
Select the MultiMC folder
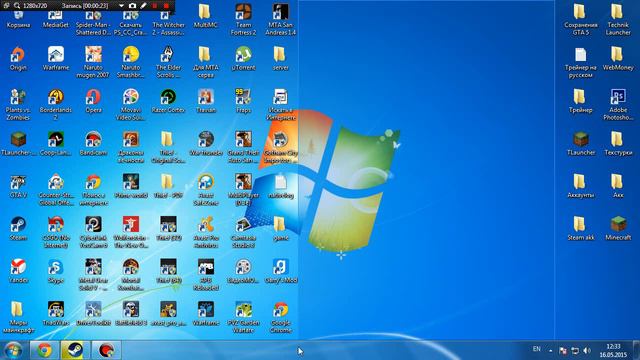tap(205, 16)
